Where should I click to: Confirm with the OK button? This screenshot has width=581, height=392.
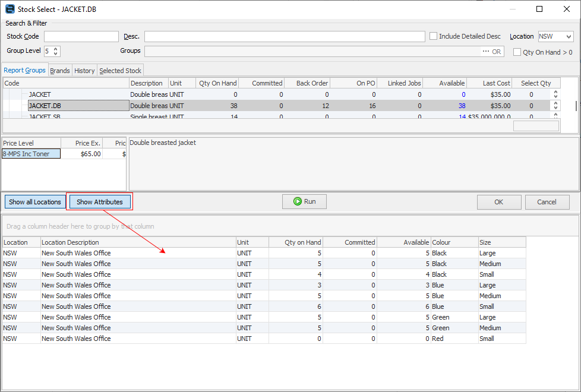pyautogui.click(x=499, y=202)
